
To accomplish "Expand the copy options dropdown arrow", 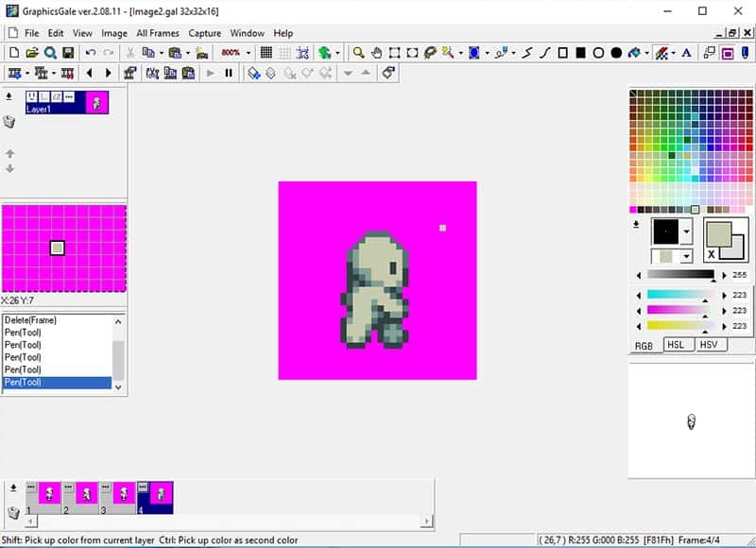I will [161, 53].
